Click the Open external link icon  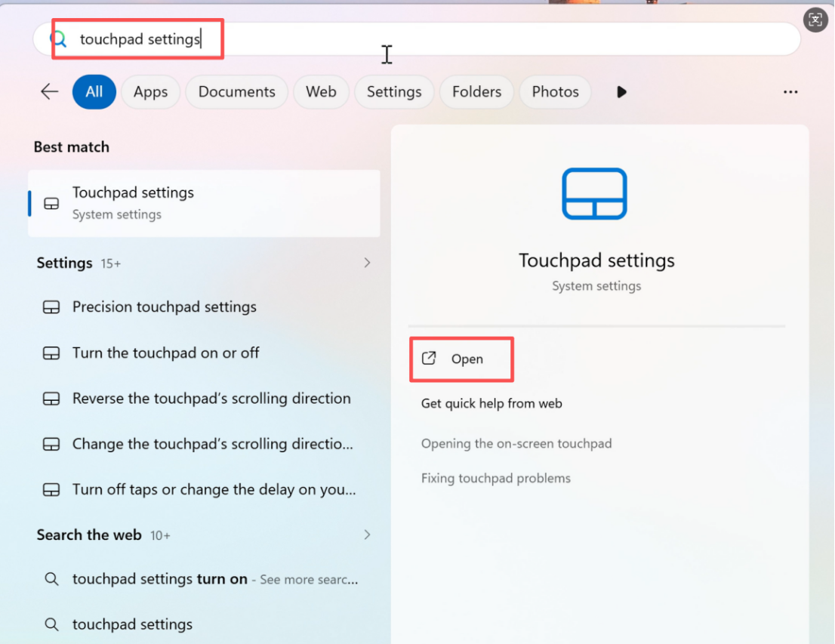point(429,359)
